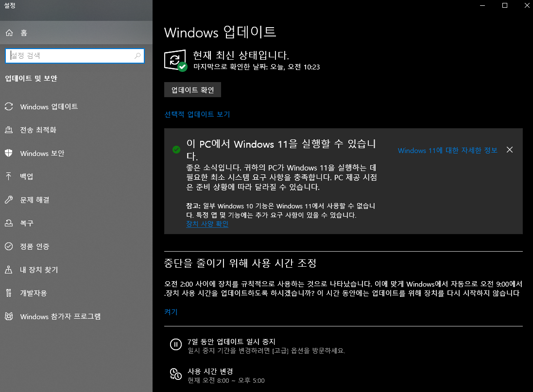The image size is (533, 392).
Task: Click 현재 오전 8:00 ~ 오후 5:00 text
Action: pos(226,380)
